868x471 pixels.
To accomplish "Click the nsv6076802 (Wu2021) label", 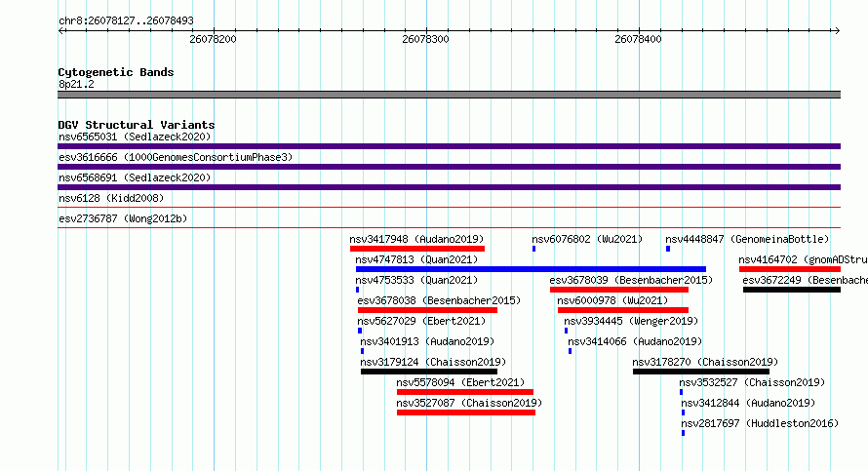I will click(587, 239).
